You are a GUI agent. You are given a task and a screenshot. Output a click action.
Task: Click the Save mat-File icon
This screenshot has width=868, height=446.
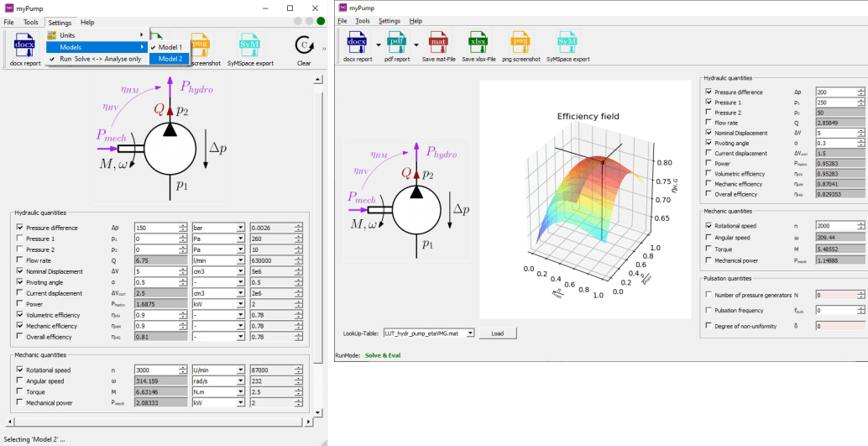click(438, 43)
